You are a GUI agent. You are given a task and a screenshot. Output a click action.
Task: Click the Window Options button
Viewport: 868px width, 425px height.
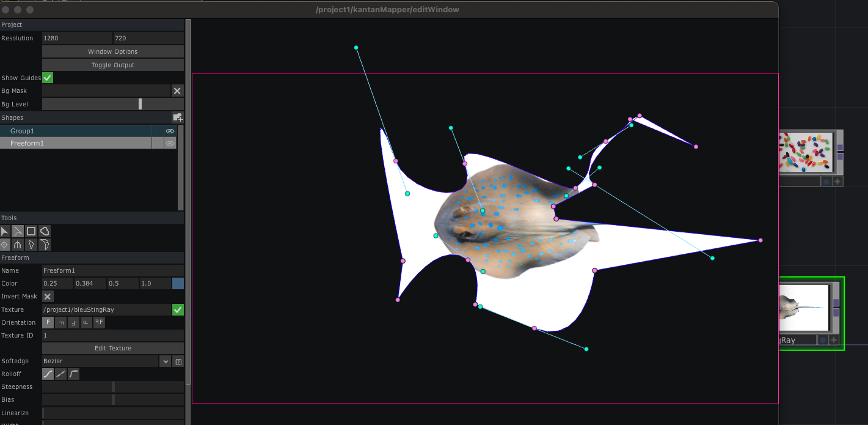113,51
